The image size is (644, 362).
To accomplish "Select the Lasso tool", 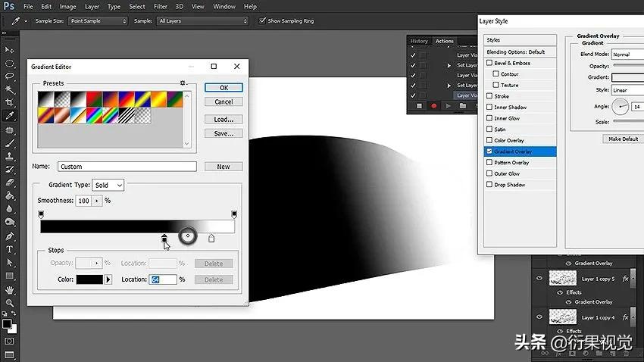I will pyautogui.click(x=10, y=76).
